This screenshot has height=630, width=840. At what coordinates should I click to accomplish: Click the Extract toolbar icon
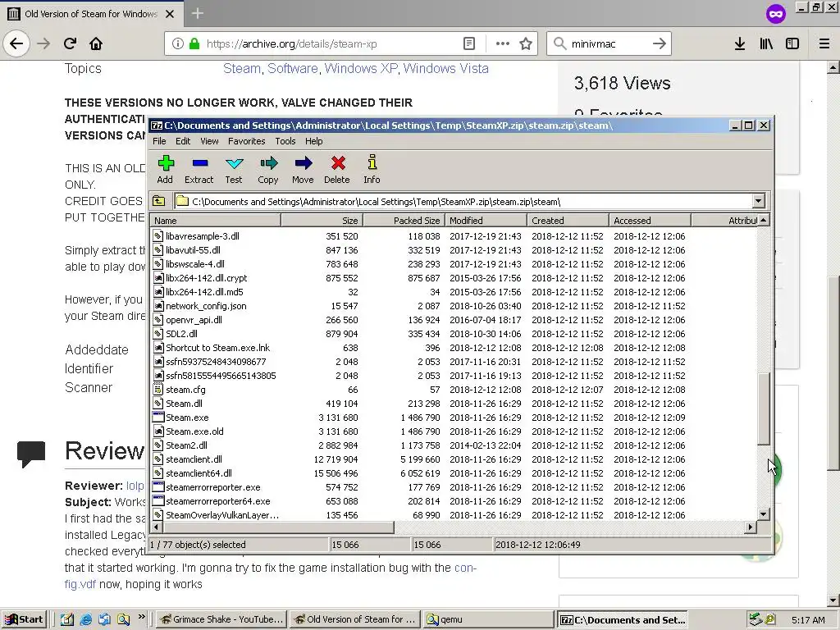tap(199, 169)
